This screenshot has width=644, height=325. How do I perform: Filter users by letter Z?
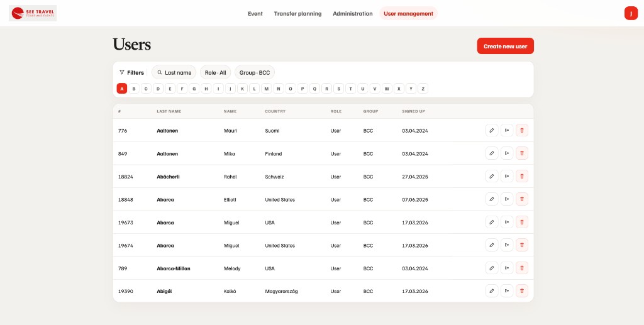click(x=423, y=88)
